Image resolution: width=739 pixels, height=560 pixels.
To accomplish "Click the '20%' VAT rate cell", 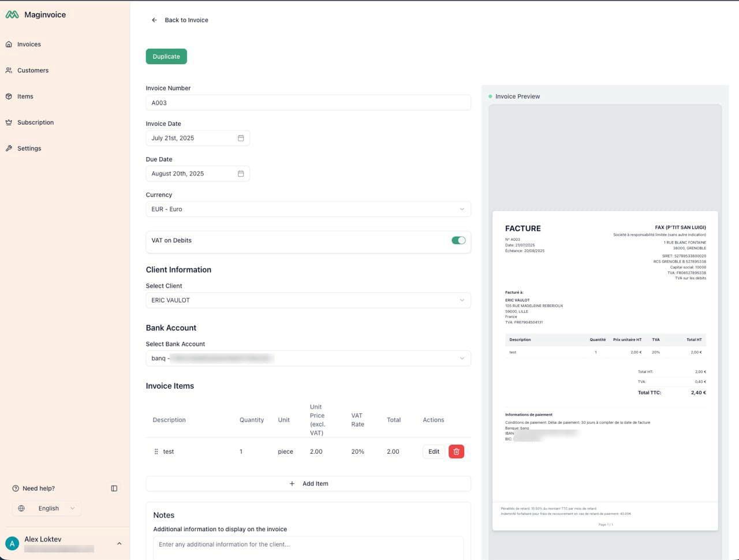I will pos(357,451).
